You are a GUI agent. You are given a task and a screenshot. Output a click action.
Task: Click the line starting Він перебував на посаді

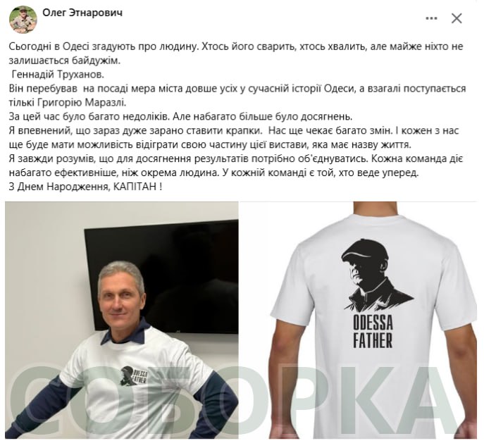point(237,89)
